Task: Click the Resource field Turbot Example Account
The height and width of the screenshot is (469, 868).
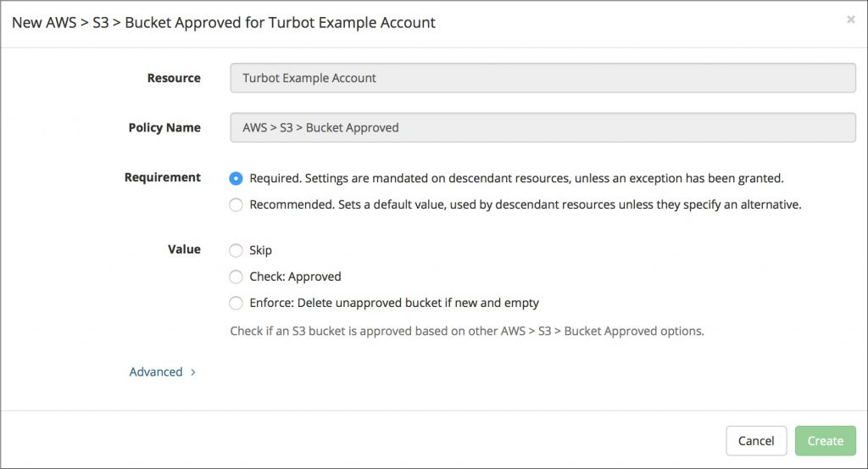Action: pos(543,78)
